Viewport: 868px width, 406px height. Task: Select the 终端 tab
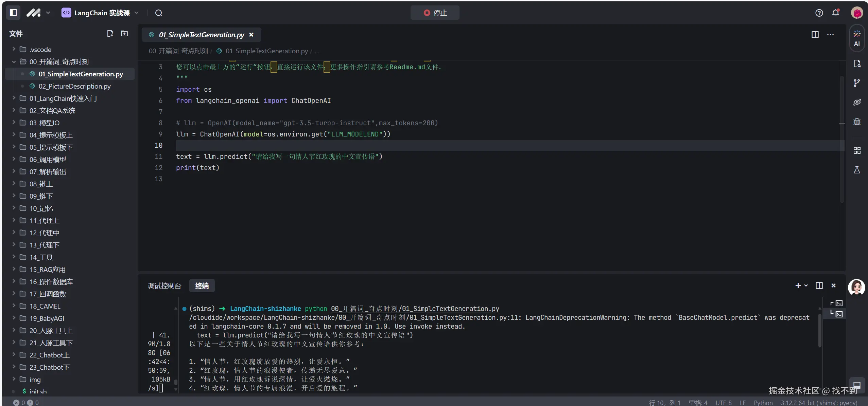[202, 286]
